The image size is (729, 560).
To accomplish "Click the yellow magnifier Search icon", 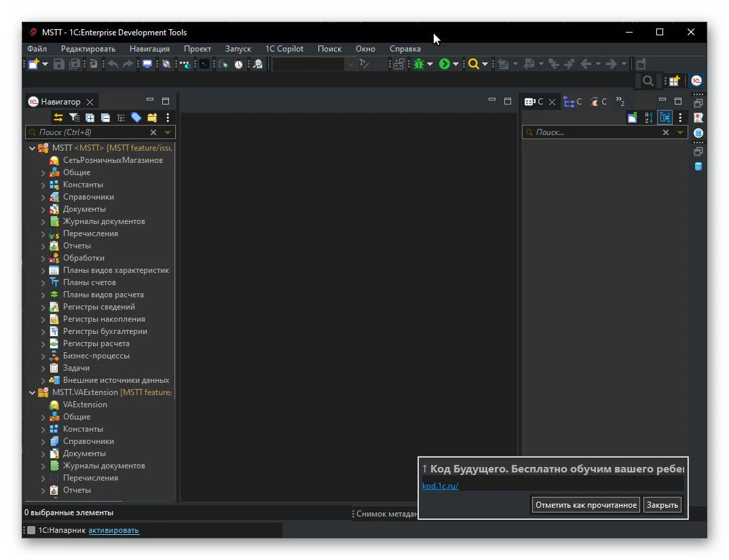I will point(473,64).
